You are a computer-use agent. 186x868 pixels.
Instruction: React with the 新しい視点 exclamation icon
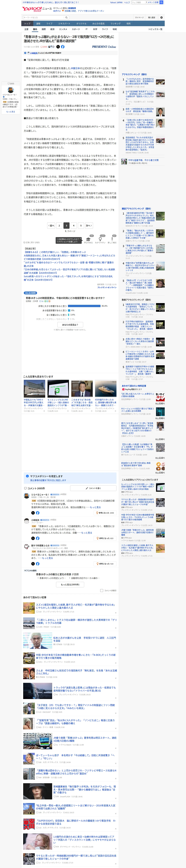[112, 240]
